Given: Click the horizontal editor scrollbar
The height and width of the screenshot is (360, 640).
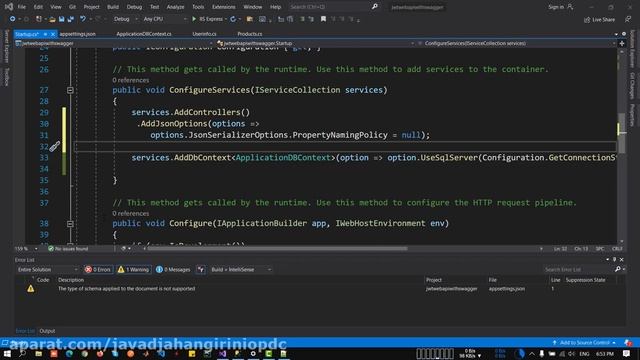Looking at the screenshot, I should pyautogui.click(x=277, y=249).
